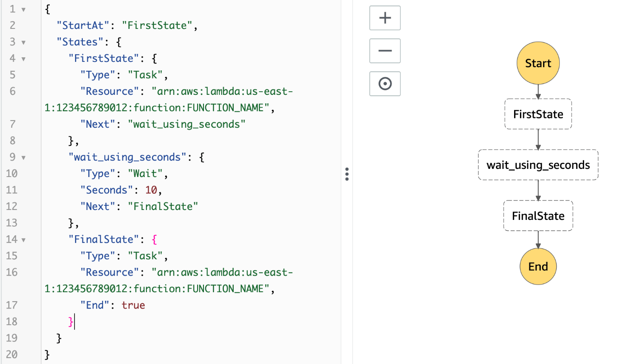Collapse the JSON root on line 1
This screenshot has width=633, height=364.
click(24, 8)
